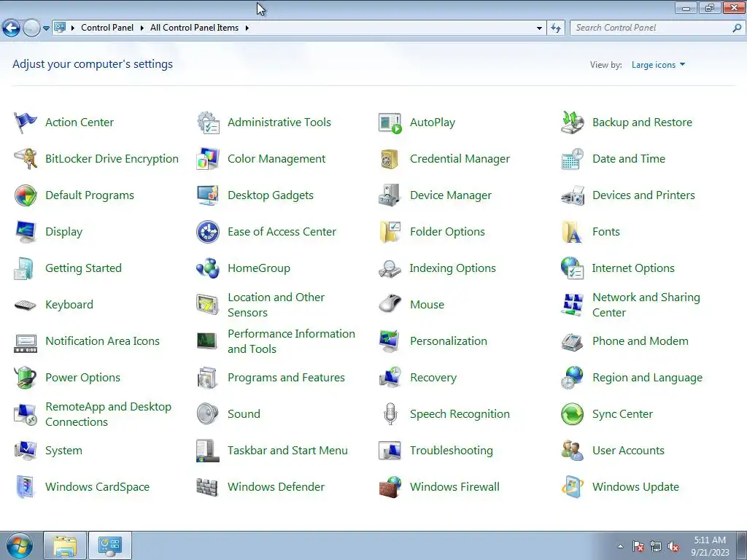Click the Keyboard icon
The image size is (747, 560).
tap(26, 305)
